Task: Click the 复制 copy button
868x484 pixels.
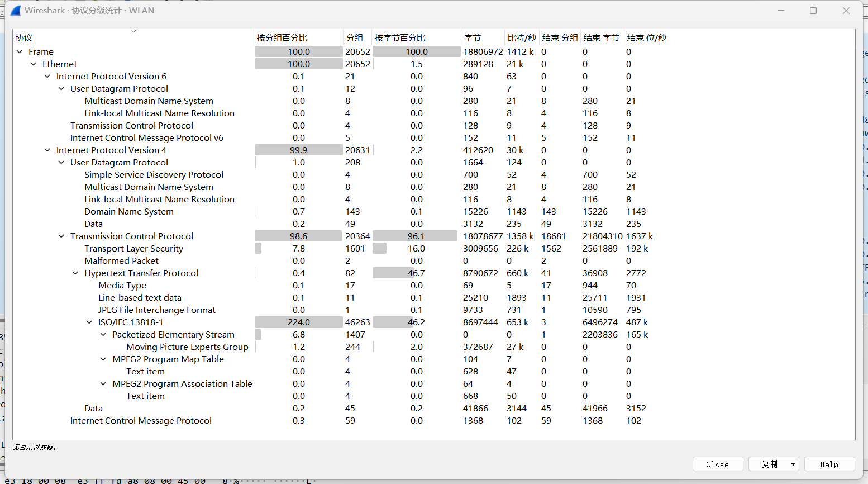Action: point(769,464)
